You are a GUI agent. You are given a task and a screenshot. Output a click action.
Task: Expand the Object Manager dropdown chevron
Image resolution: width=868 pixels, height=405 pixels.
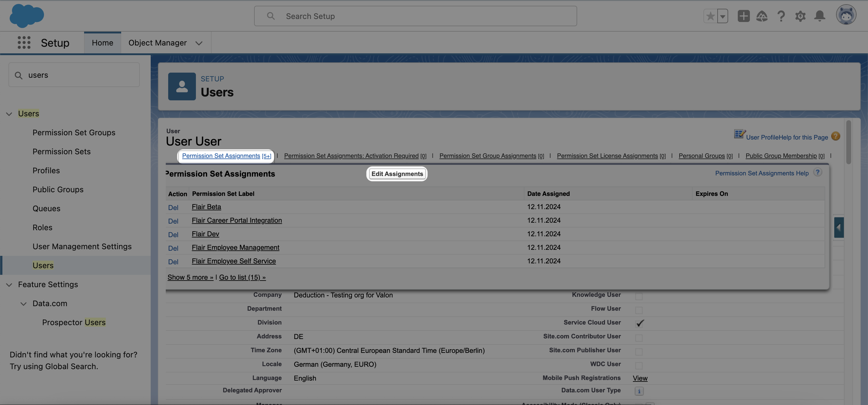pos(199,43)
